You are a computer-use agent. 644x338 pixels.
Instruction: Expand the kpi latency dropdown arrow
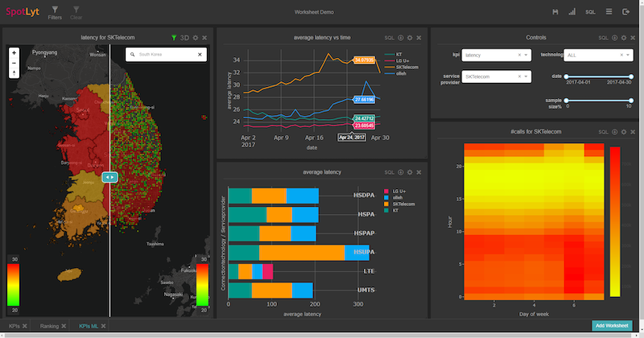tap(526, 55)
